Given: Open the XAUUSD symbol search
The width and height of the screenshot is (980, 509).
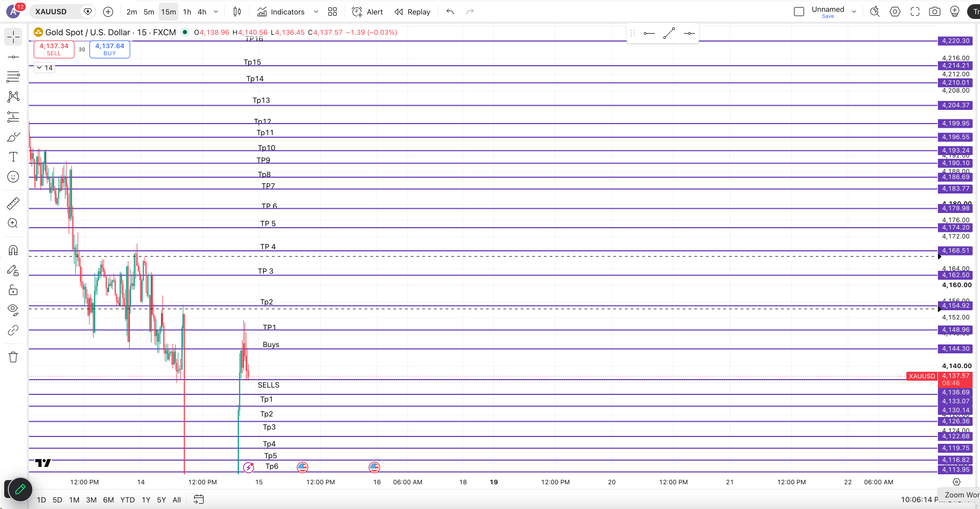Looking at the screenshot, I should (x=51, y=12).
